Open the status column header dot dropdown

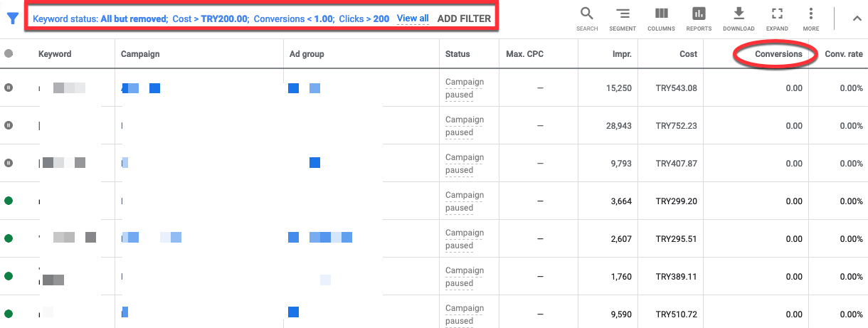point(9,53)
